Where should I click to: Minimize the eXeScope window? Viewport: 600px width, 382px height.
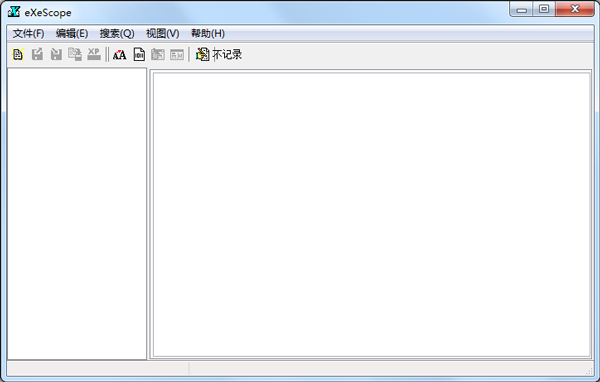[522, 10]
